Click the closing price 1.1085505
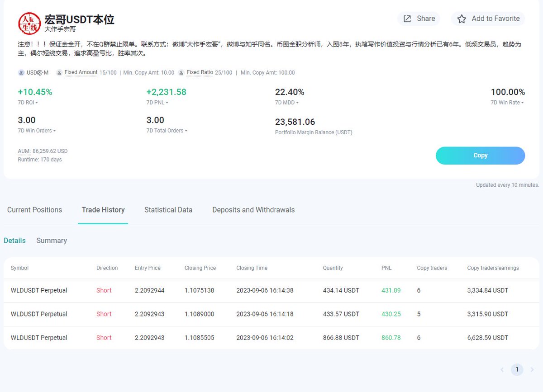The image size is (543, 392). pyautogui.click(x=199, y=337)
